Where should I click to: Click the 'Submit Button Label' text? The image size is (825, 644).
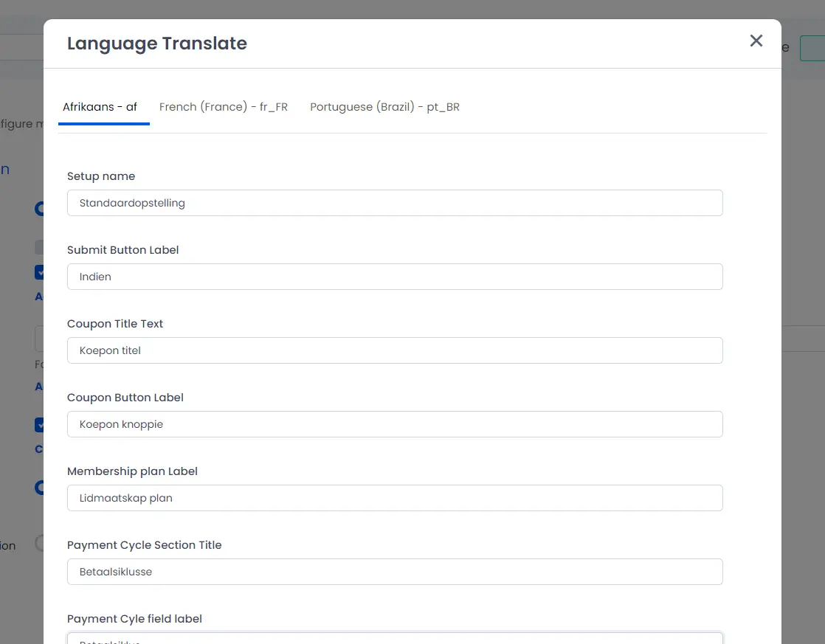(122, 250)
